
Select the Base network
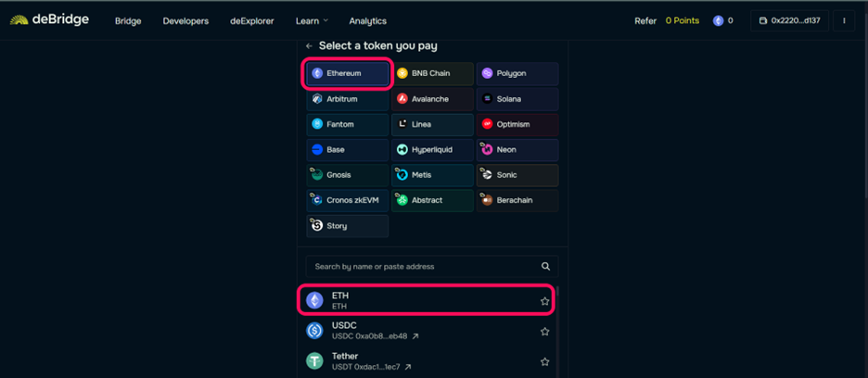coord(348,150)
